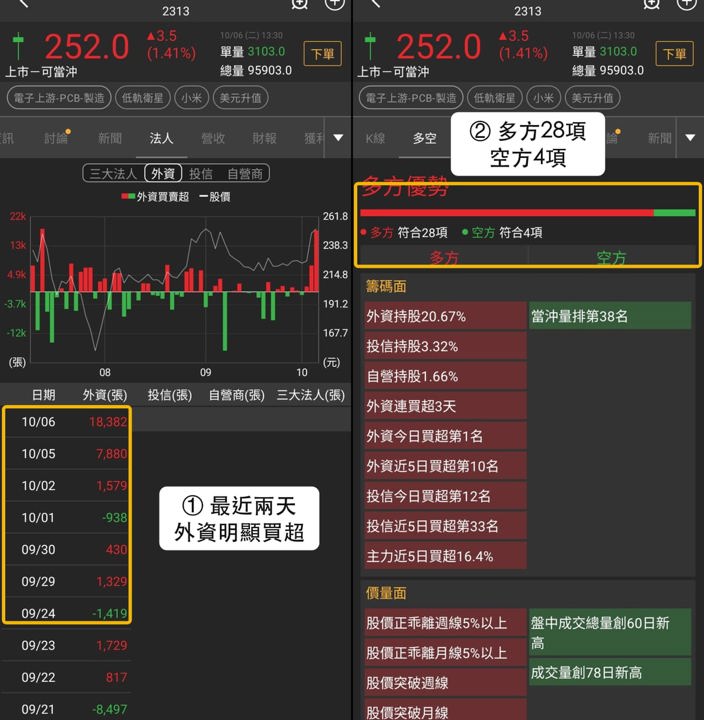Tap the 下單 button on left panel

click(322, 54)
